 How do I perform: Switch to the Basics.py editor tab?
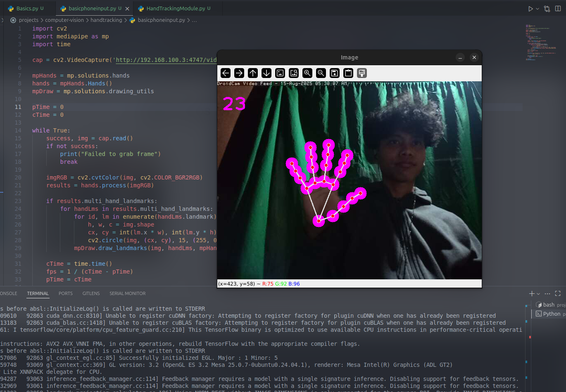pos(27,8)
